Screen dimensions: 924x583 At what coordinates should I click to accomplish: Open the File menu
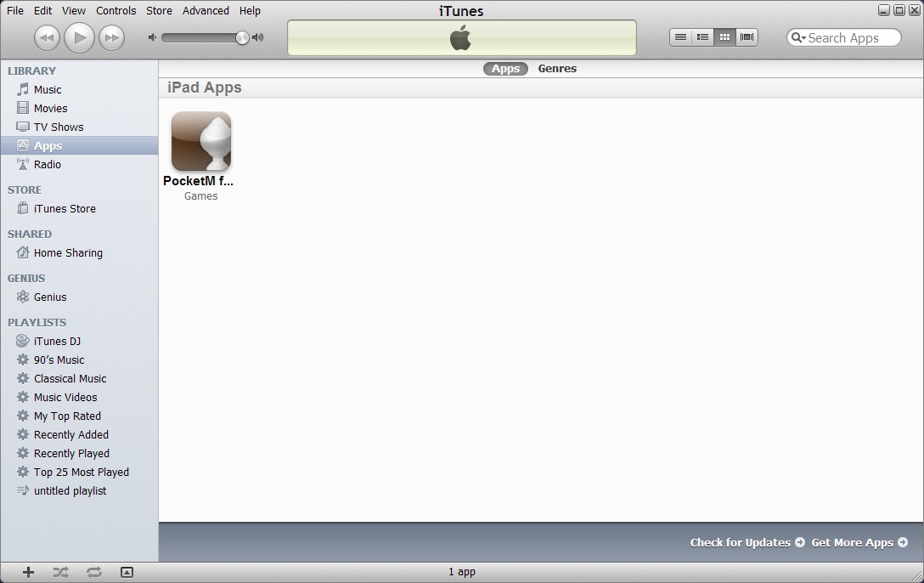(15, 10)
